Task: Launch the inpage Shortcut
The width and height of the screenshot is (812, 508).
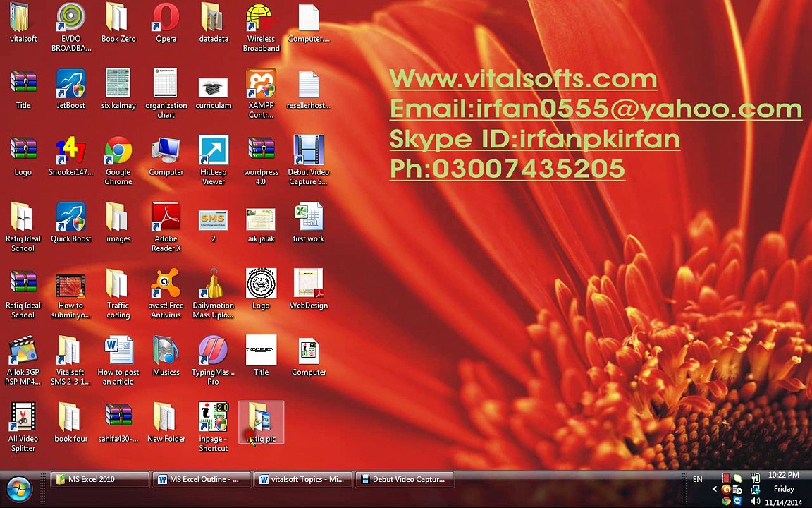Action: coord(214,427)
